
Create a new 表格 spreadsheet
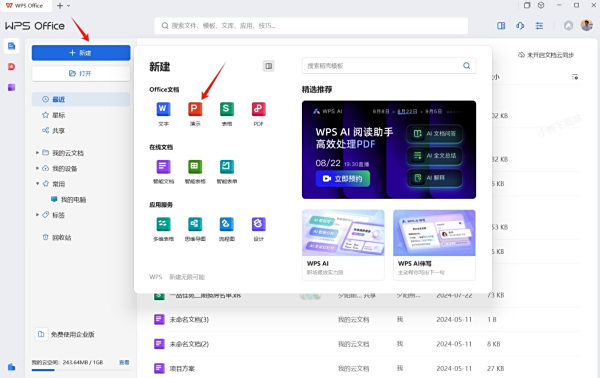pos(227,113)
